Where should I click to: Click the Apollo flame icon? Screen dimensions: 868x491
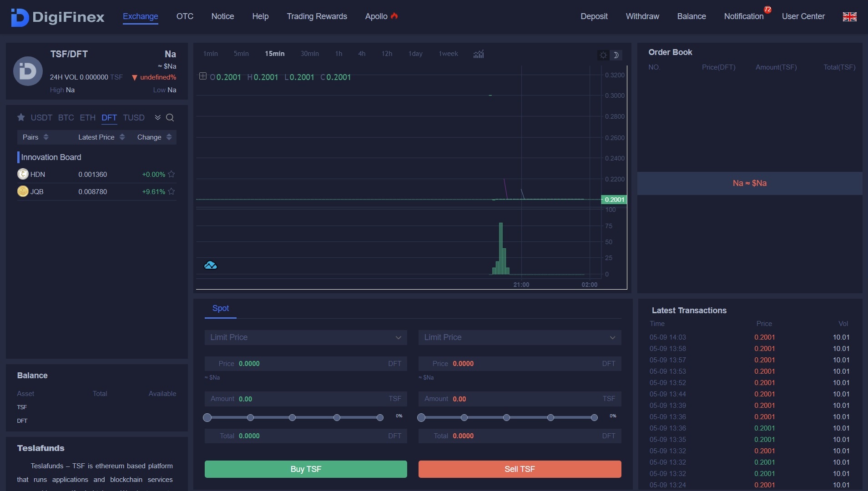[394, 16]
